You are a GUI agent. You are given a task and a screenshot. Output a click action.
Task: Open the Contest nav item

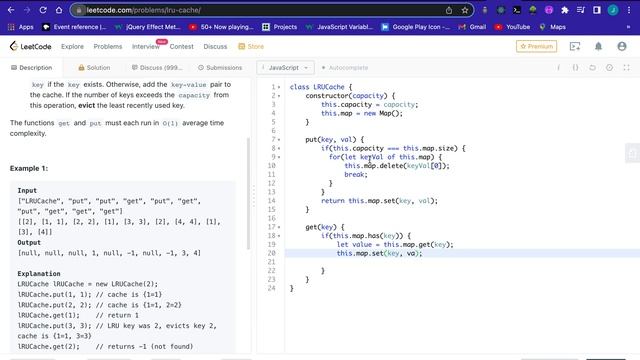point(182,47)
